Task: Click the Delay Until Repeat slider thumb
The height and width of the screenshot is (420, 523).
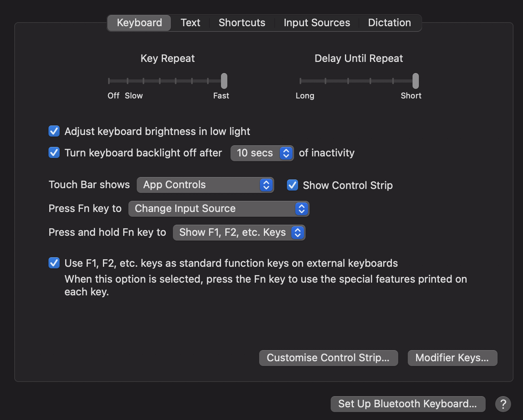Action: 415,81
